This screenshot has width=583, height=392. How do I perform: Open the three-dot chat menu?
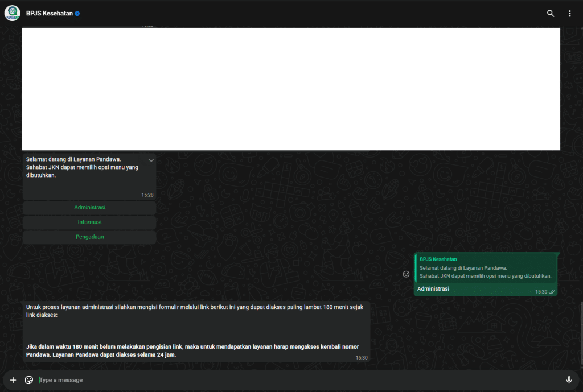coord(569,14)
